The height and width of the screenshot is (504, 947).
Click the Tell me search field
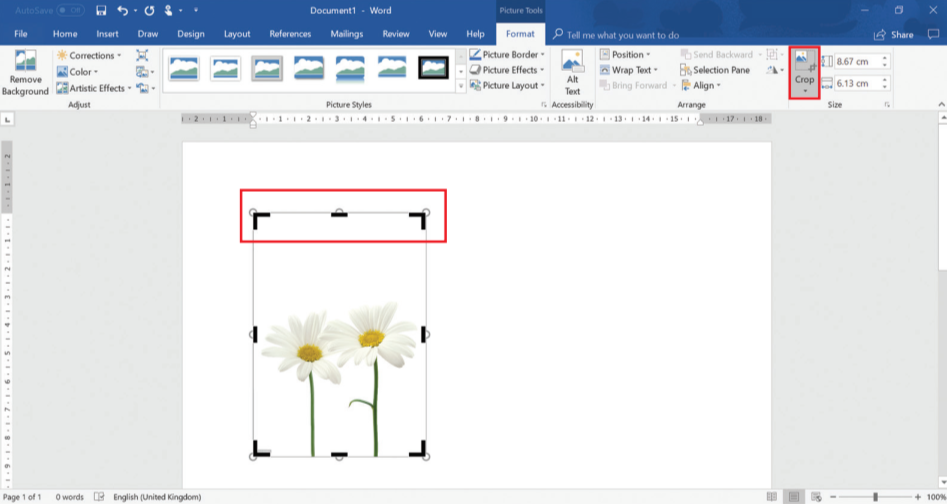tap(622, 35)
